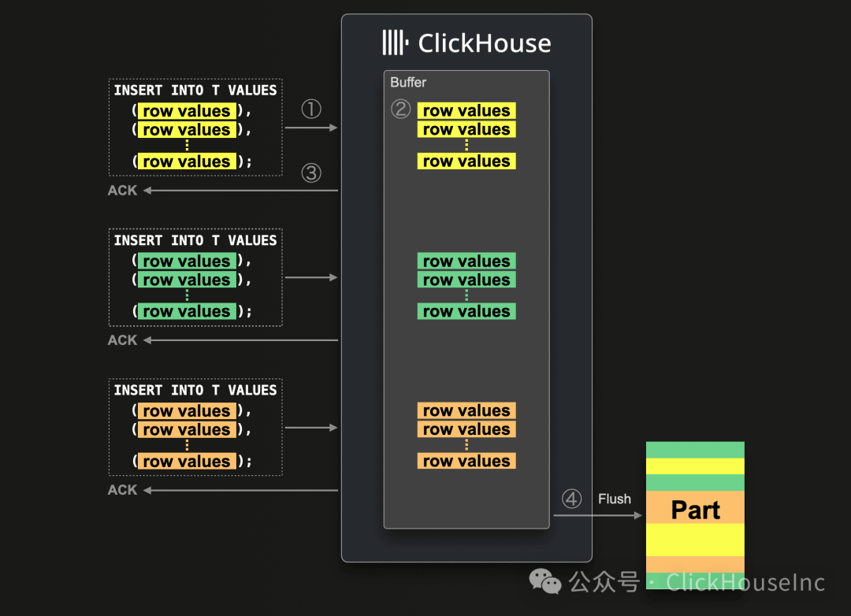The height and width of the screenshot is (616, 851).
Task: Click INSERT INTO T VALUES above green rows
Action: (x=195, y=240)
